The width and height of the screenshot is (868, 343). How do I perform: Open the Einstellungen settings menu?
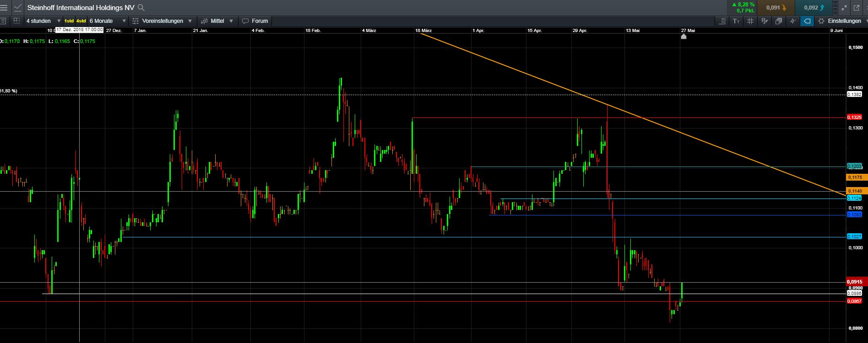[x=841, y=21]
